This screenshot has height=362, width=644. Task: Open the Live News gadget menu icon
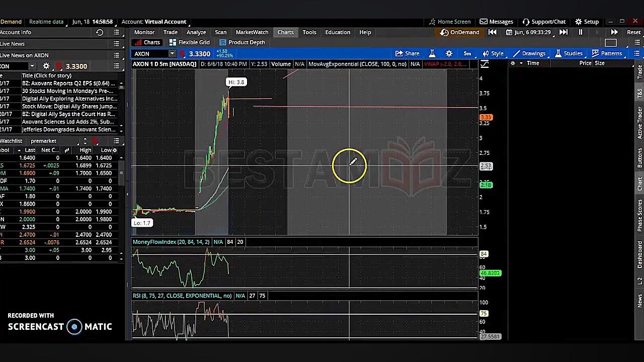pyautogui.click(x=116, y=44)
